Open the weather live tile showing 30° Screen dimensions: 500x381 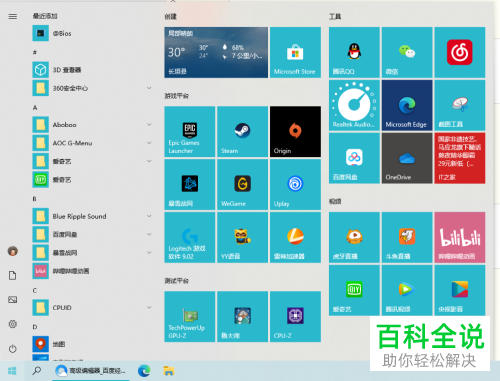(x=216, y=52)
